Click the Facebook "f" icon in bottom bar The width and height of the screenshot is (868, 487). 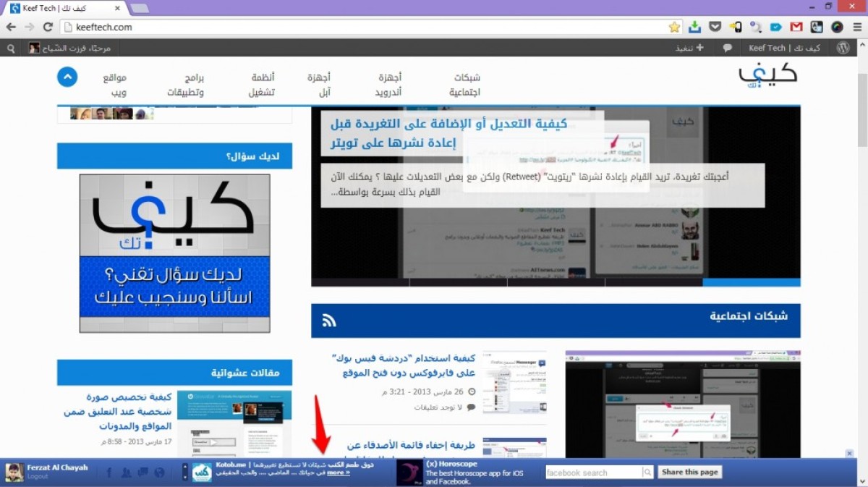[110, 473]
